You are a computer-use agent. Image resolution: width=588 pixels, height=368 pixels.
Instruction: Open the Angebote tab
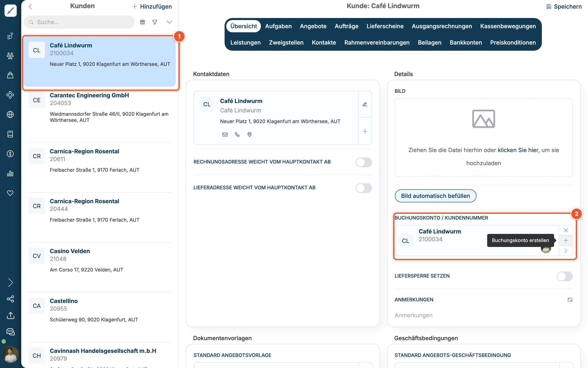coord(313,26)
